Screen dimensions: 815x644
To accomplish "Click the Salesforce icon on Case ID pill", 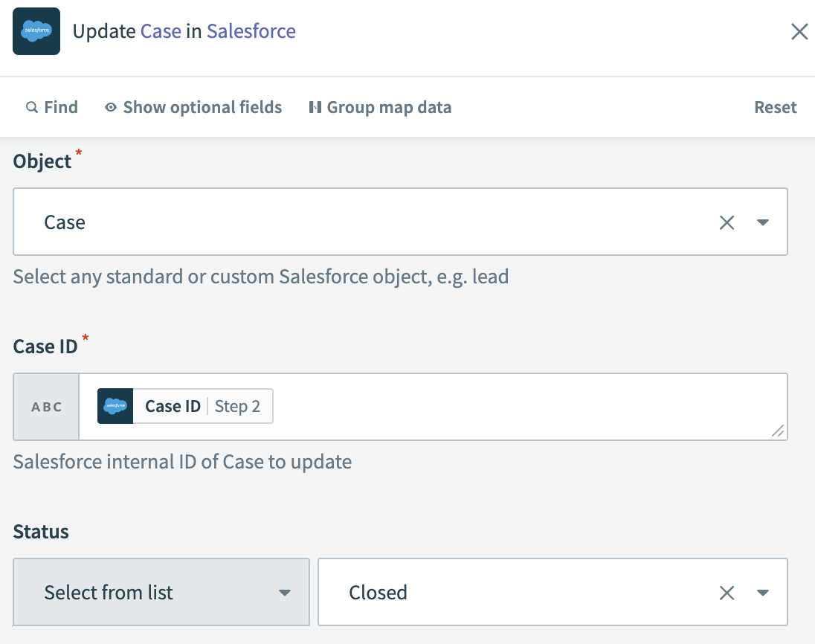I will coord(115,406).
